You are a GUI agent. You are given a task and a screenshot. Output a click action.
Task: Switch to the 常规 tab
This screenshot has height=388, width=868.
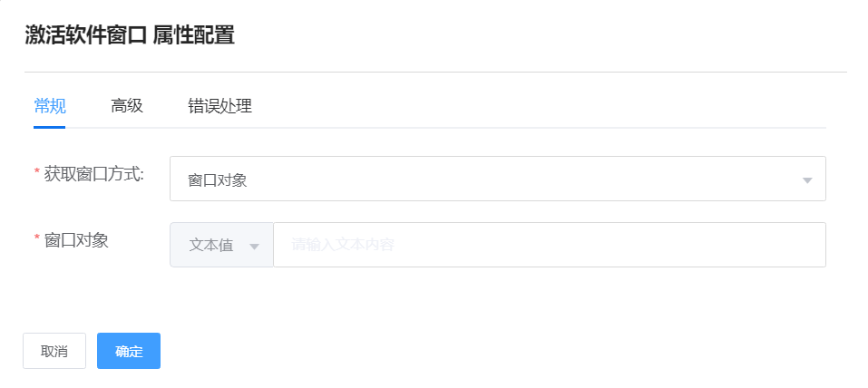tap(49, 106)
